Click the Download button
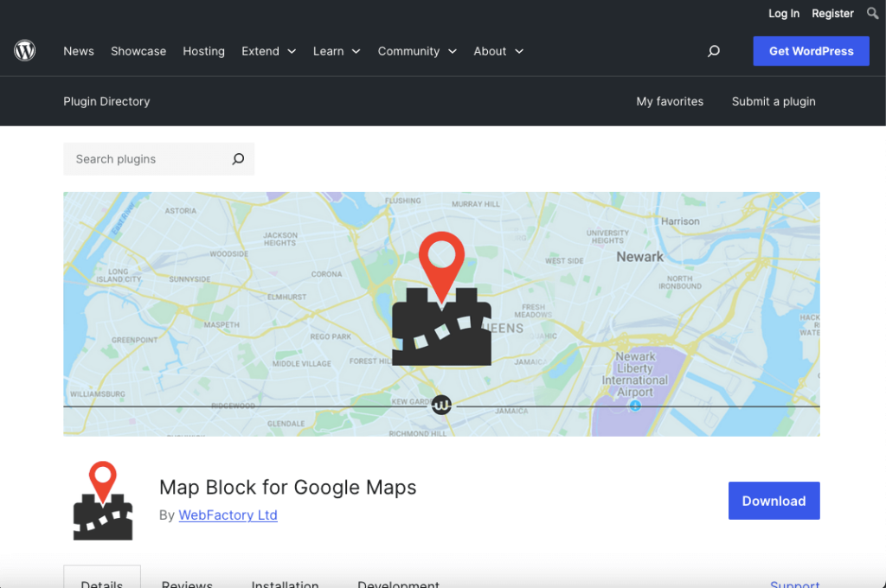The height and width of the screenshot is (588, 886). pos(774,501)
